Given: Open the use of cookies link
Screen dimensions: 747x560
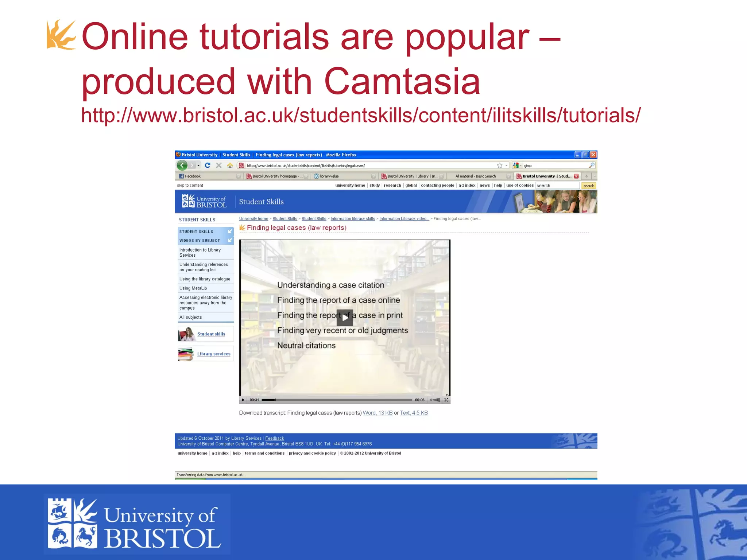Looking at the screenshot, I should (x=520, y=185).
